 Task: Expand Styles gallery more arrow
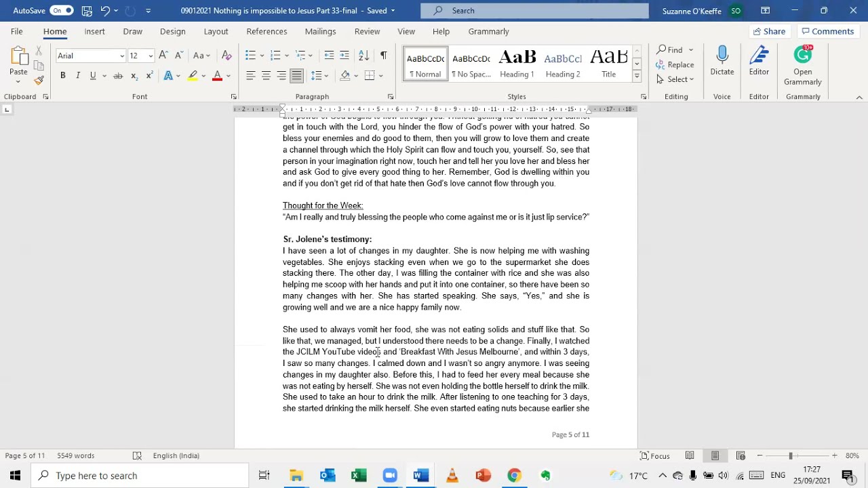(637, 77)
